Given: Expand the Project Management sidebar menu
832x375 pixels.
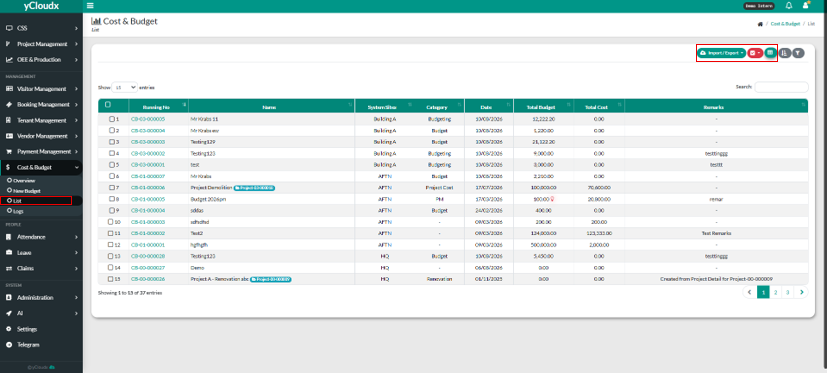Looking at the screenshot, I should (41, 44).
